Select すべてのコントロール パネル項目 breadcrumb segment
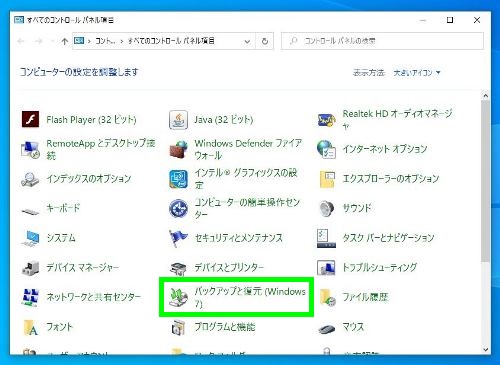This screenshot has height=365, width=500. click(x=171, y=41)
